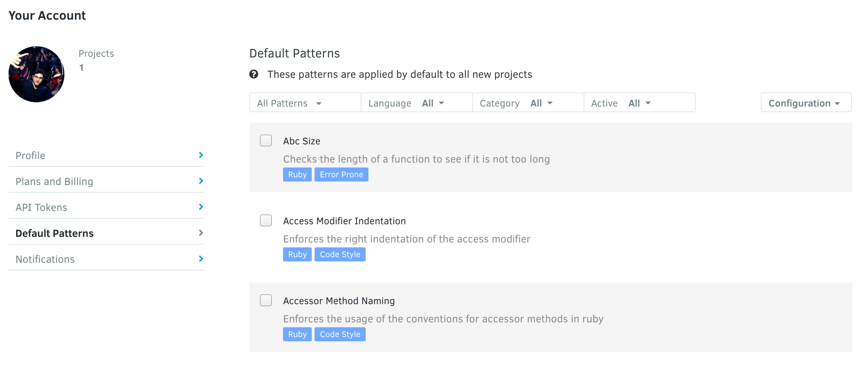Screen dimensions: 868x370
Task: Click the chevron next to API Tokens
Action: pyautogui.click(x=201, y=207)
